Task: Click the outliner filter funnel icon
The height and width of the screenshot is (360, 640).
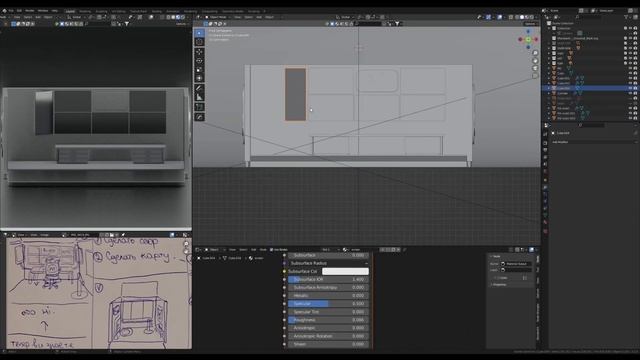Action: [x=627, y=17]
